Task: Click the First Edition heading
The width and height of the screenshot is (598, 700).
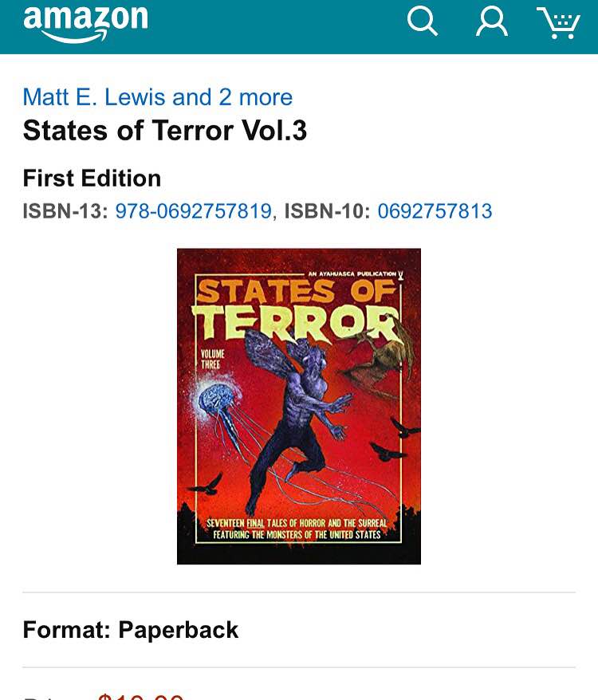Action: (92, 178)
